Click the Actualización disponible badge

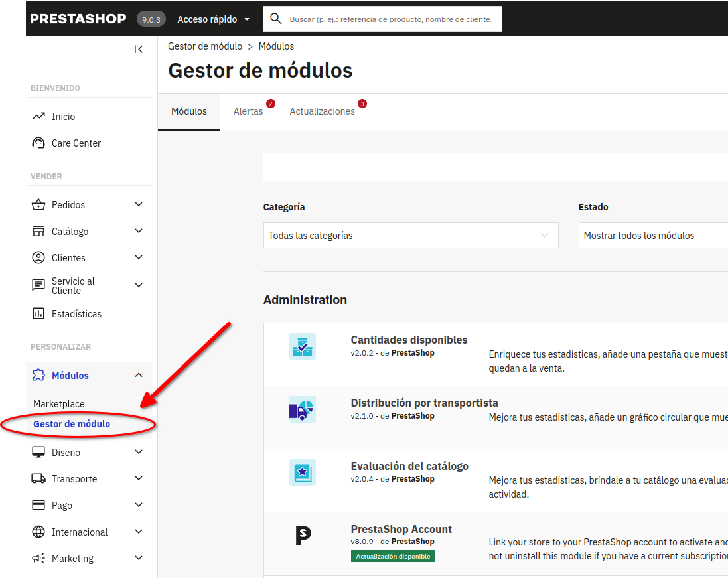[x=393, y=557]
